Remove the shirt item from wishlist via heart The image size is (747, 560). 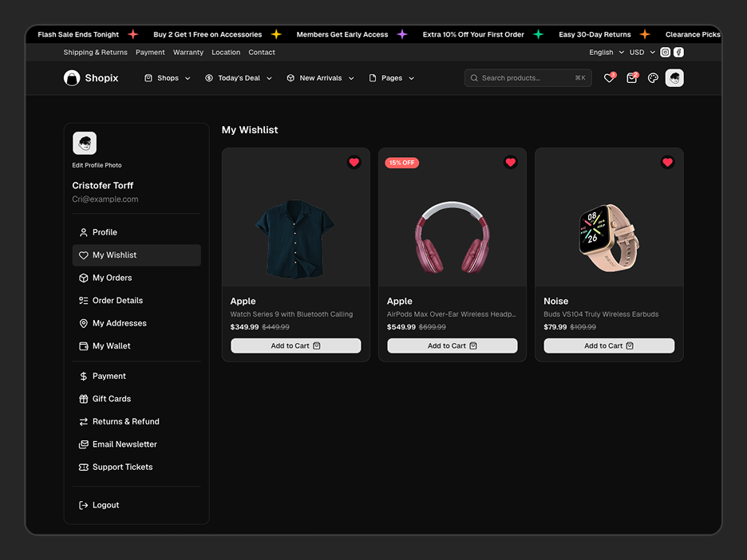354,163
